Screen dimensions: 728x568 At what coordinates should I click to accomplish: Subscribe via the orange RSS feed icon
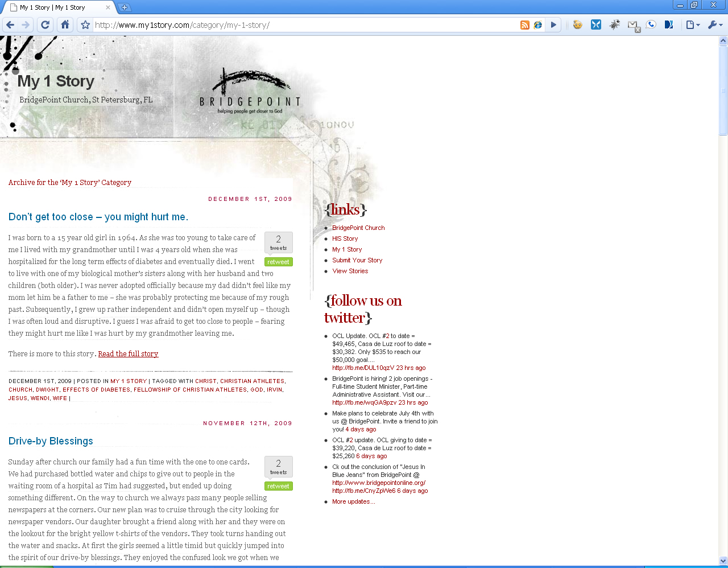coord(524,25)
